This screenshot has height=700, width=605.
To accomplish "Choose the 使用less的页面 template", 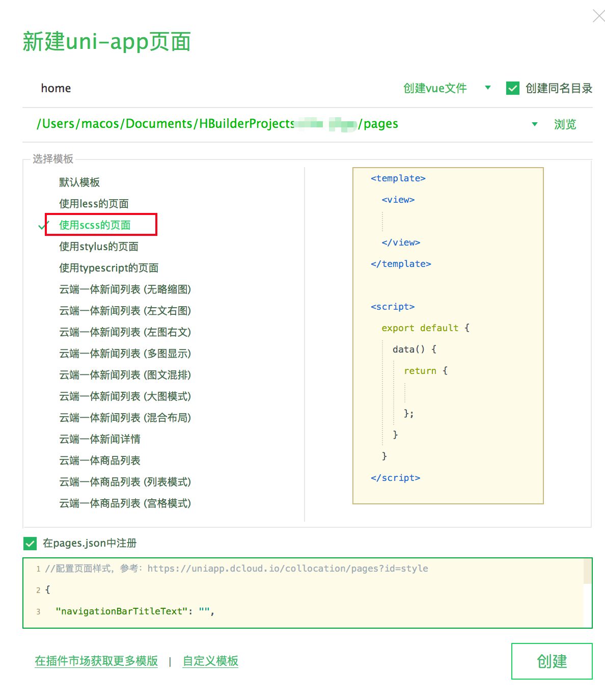I will (x=94, y=204).
